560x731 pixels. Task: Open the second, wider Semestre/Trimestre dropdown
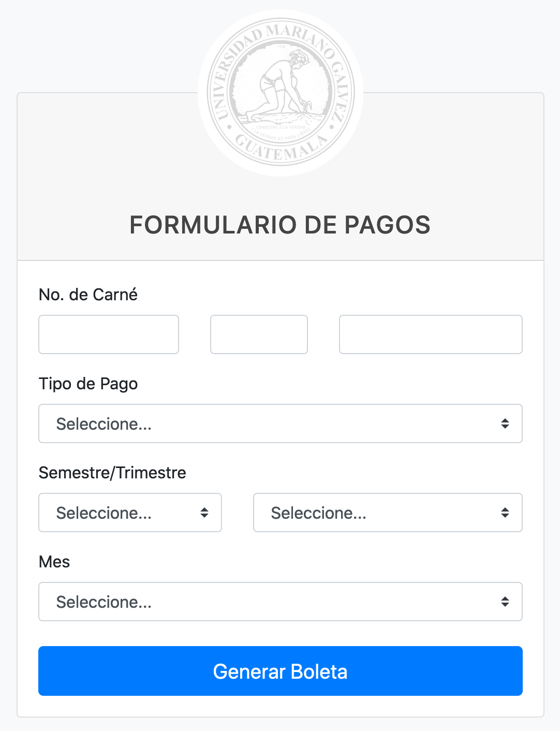pos(388,513)
